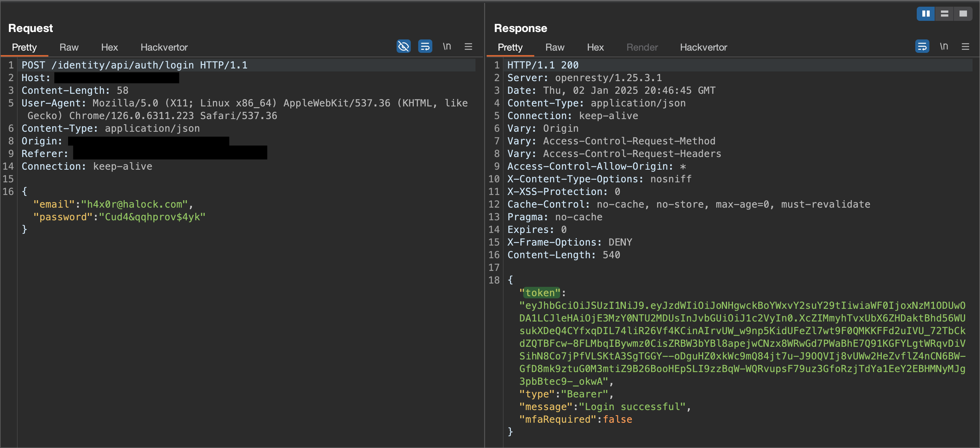Toggle hidden headers eye icon in Request
The image size is (980, 448).
pos(403,47)
